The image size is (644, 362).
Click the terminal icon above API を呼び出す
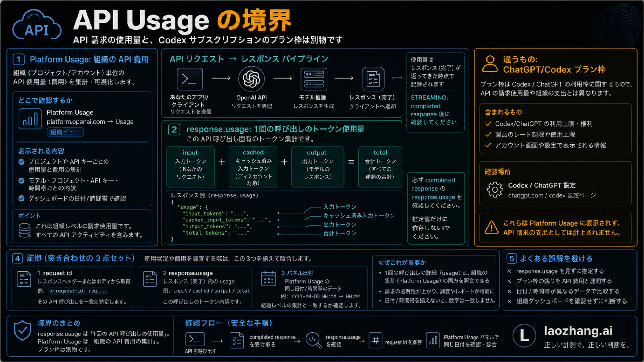195,339
